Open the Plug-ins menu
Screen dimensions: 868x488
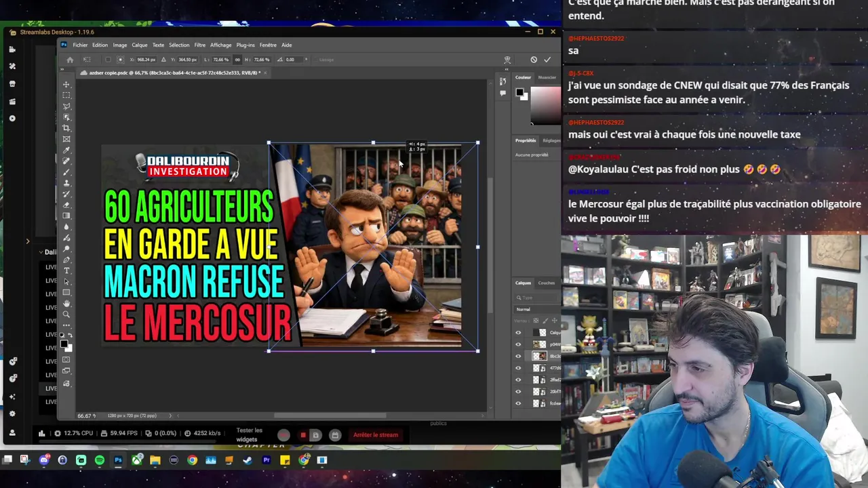[x=245, y=45]
